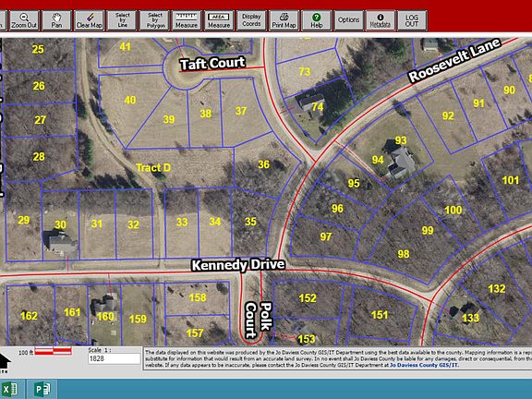Click the Print Map printer button
532x399 pixels.
pyautogui.click(x=284, y=20)
